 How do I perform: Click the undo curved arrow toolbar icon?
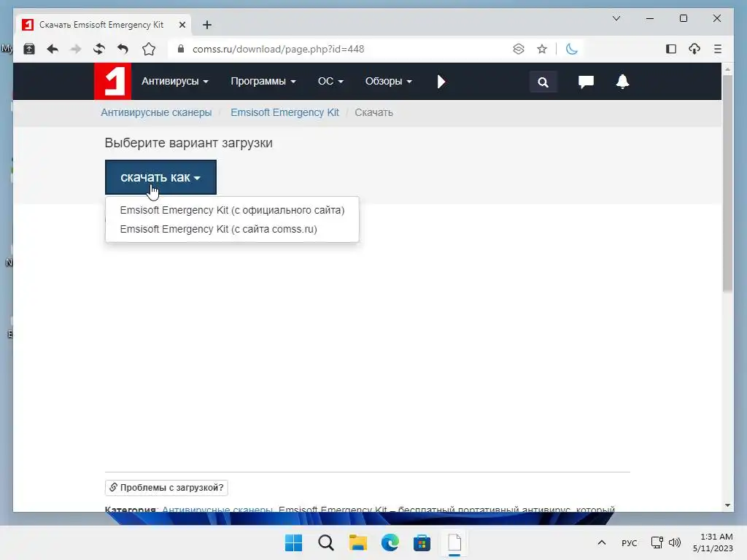(123, 49)
